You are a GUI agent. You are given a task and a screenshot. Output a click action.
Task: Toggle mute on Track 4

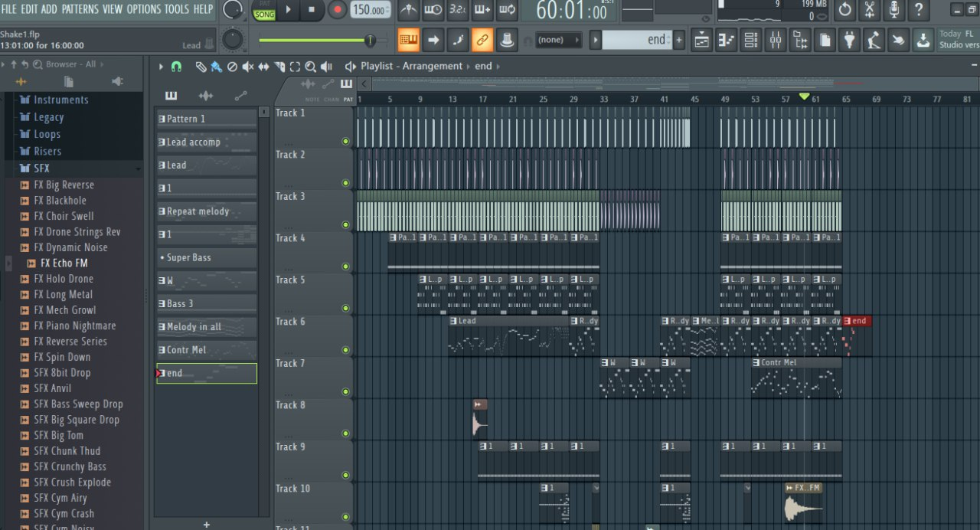click(x=345, y=267)
